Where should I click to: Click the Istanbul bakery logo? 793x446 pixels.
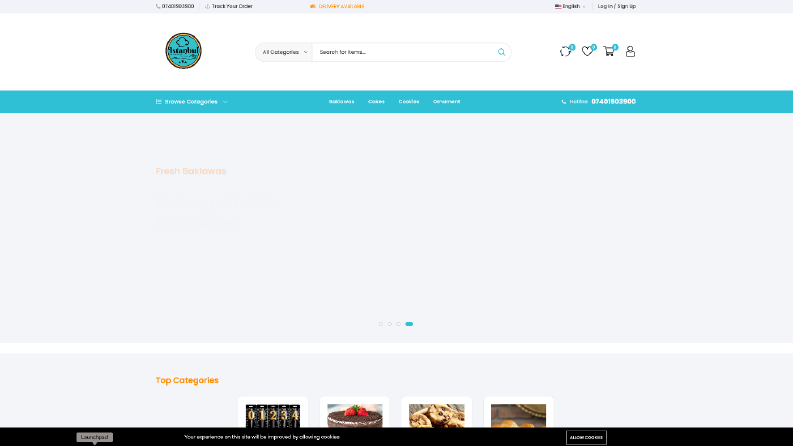pos(184,51)
